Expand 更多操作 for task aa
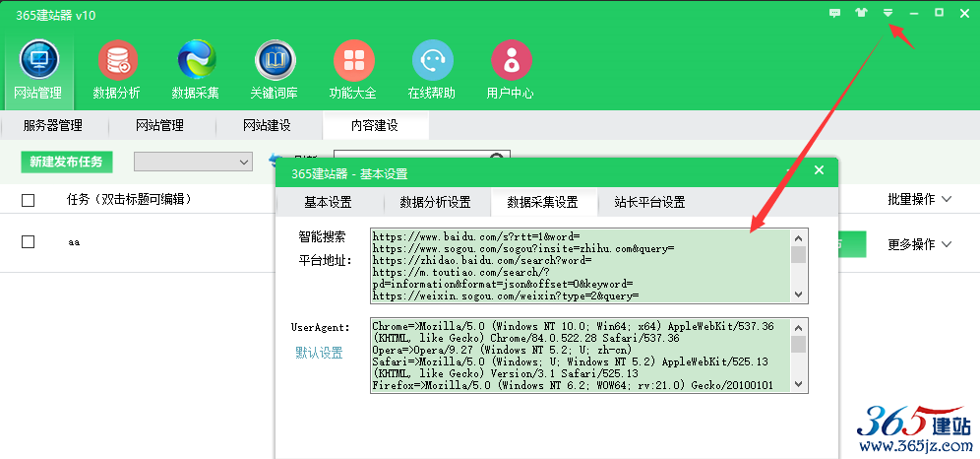The width and height of the screenshot is (980, 459). 919,244
